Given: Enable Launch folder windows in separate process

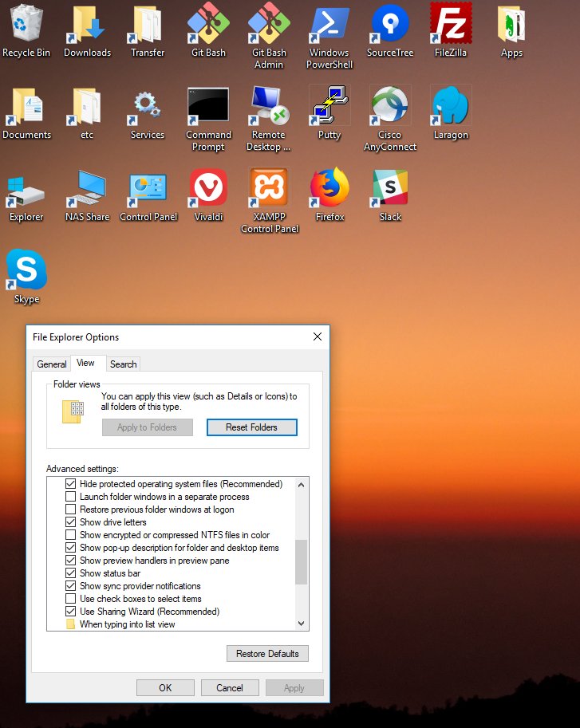Looking at the screenshot, I should (70, 497).
